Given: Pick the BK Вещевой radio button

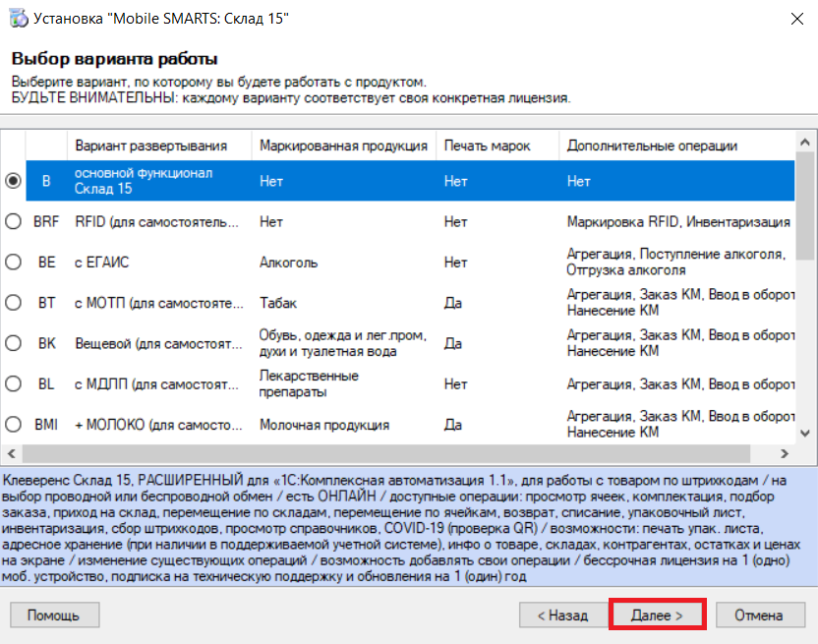Looking at the screenshot, I should [13, 343].
